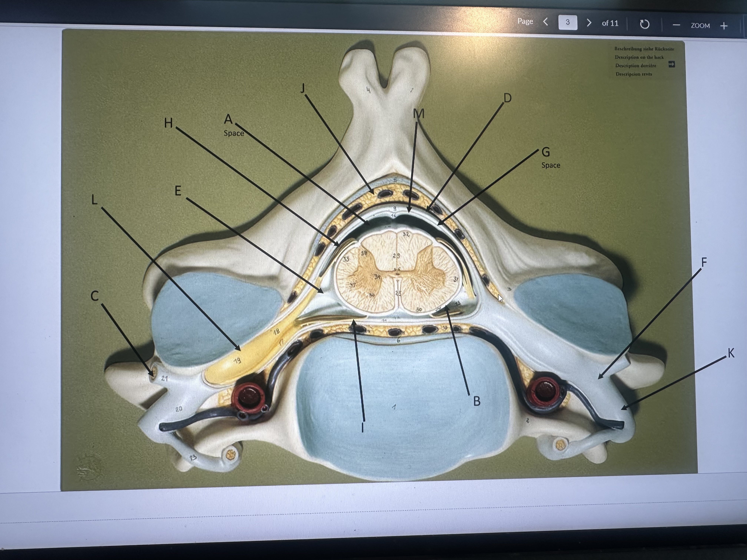The image size is (747, 560).
Task: Go to the next page arrow
Action: (x=589, y=23)
